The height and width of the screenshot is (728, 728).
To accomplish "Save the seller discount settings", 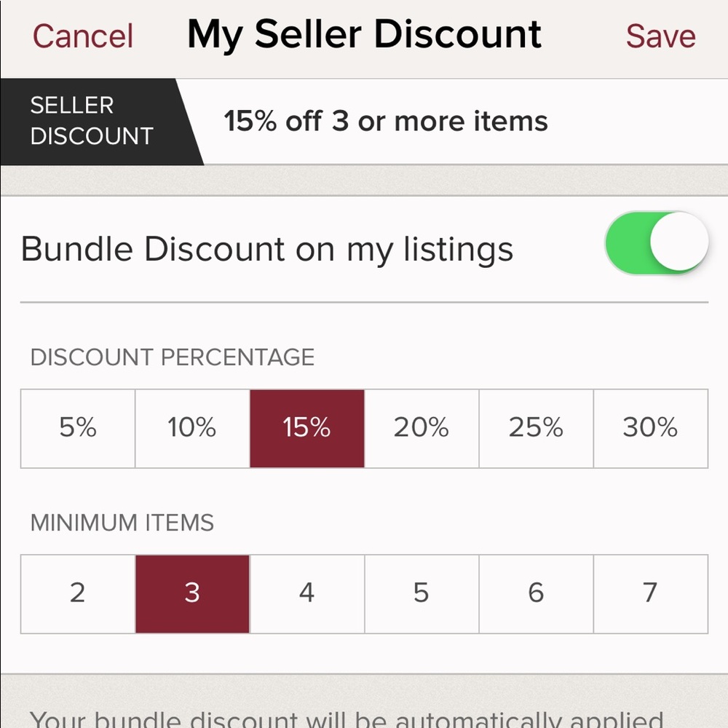I will (660, 35).
